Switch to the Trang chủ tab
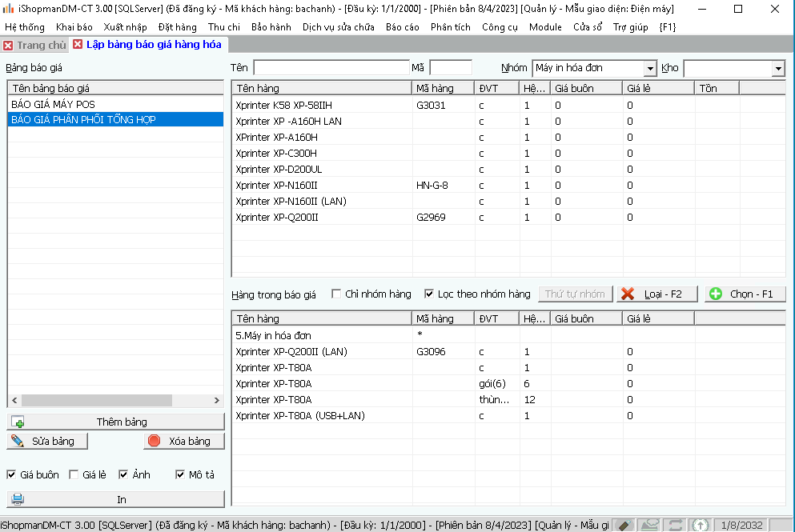 [42, 46]
